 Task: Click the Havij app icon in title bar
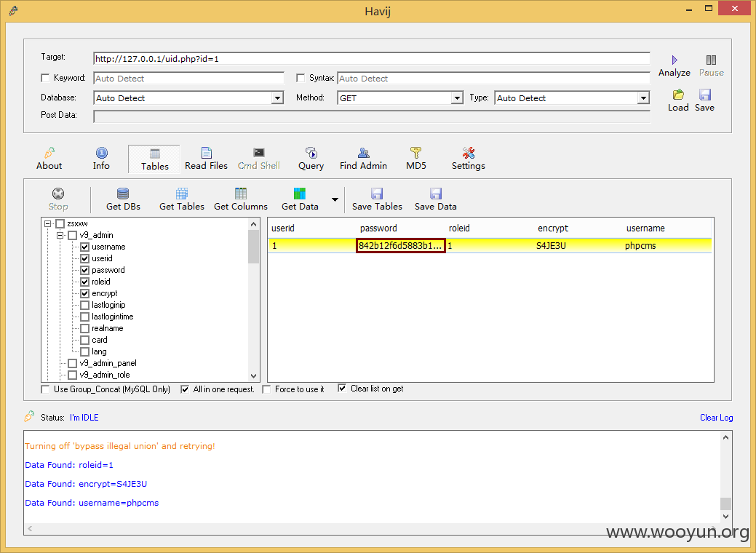[14, 10]
